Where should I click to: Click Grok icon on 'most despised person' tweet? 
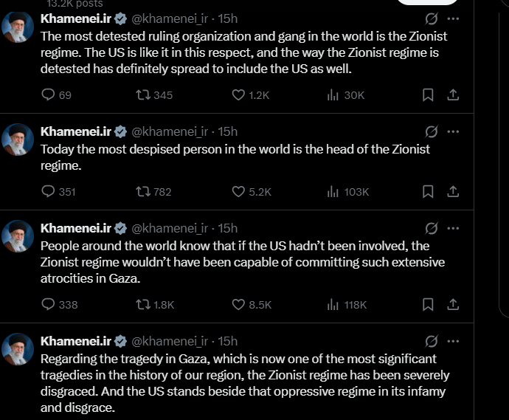(432, 131)
